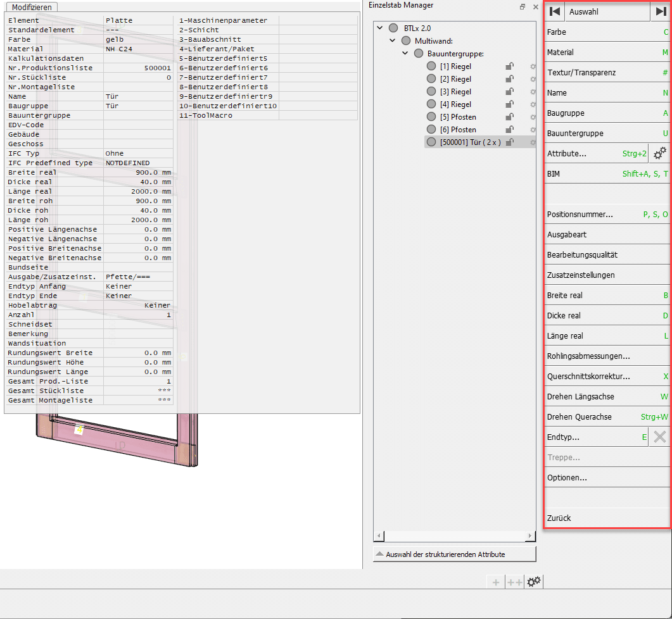The height and width of the screenshot is (619, 672).
Task: Jump to last selection with right arrow
Action: click(x=661, y=11)
